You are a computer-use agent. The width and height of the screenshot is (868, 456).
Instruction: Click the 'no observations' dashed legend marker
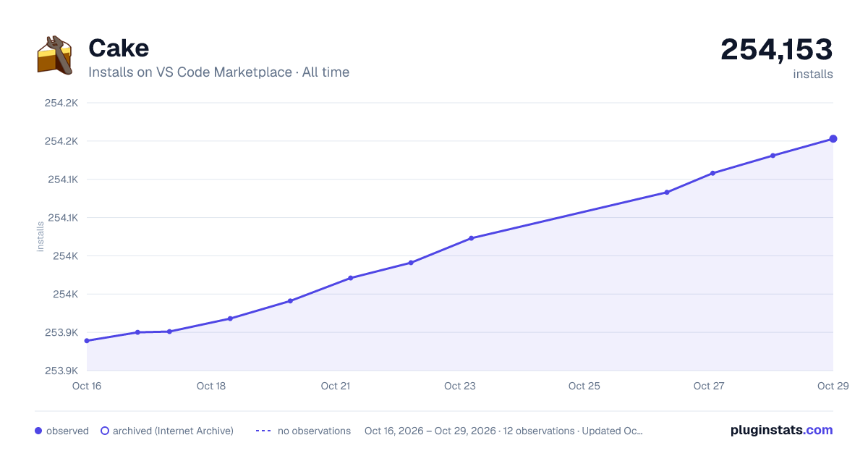click(263, 431)
